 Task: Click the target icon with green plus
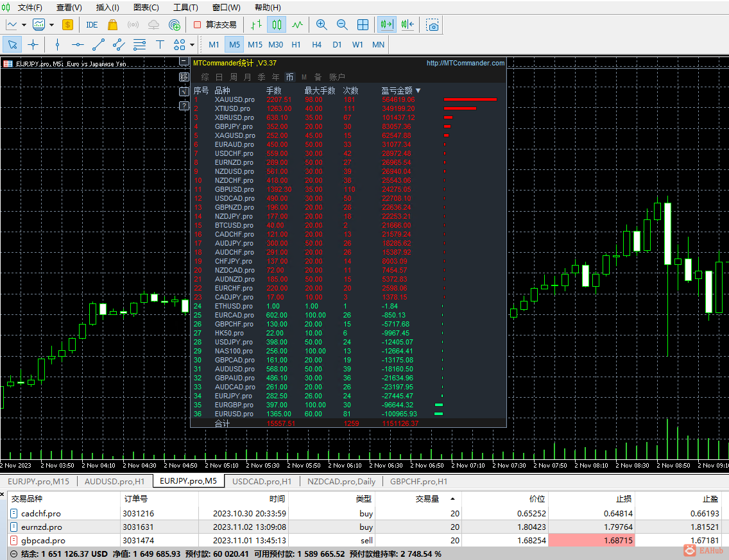point(175,24)
